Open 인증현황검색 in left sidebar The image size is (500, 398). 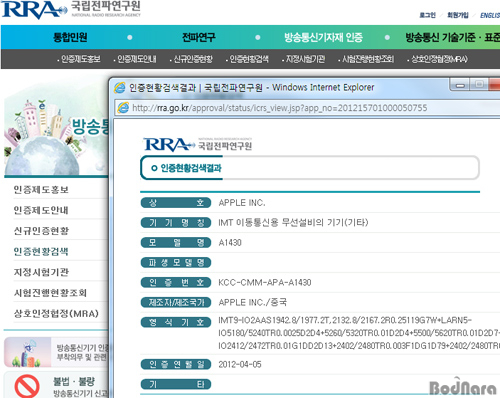41,251
